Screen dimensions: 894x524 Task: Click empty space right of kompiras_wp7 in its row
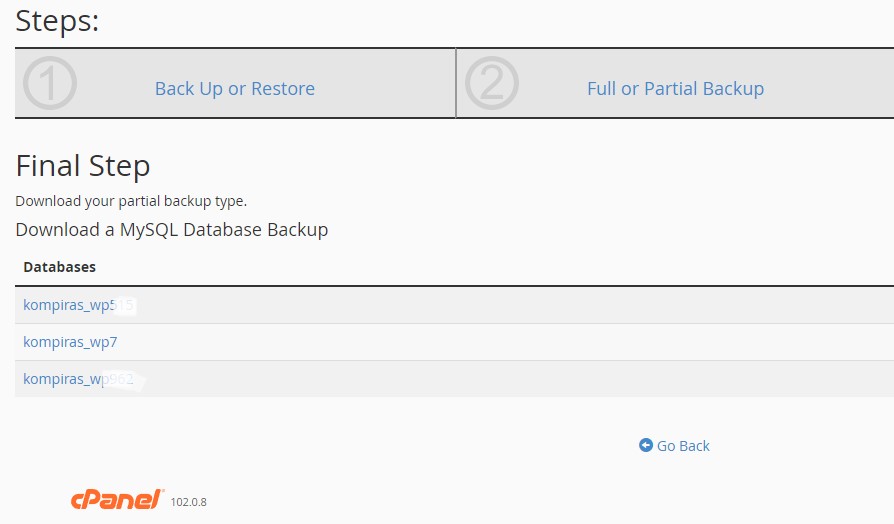coord(500,342)
